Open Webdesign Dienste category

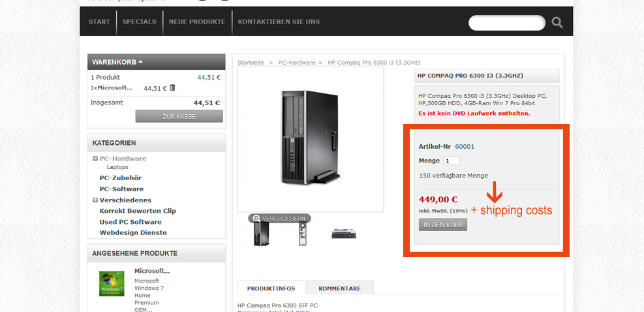point(133,232)
